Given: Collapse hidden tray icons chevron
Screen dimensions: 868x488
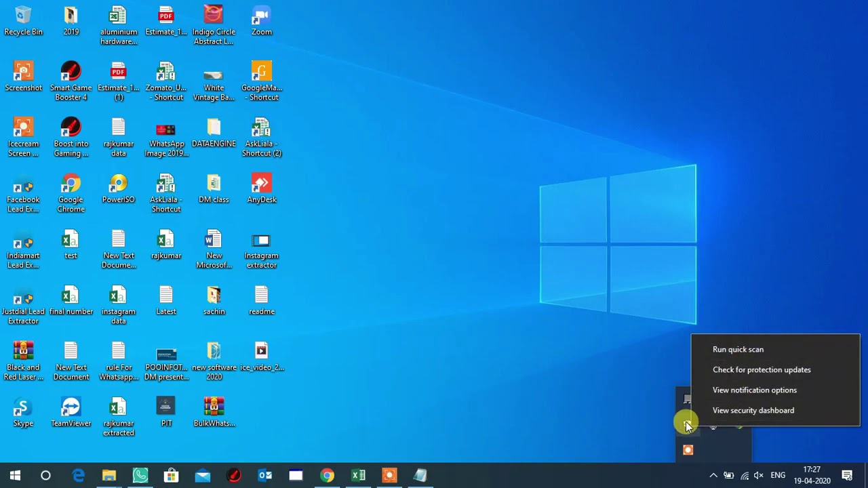Looking at the screenshot, I should [713, 475].
